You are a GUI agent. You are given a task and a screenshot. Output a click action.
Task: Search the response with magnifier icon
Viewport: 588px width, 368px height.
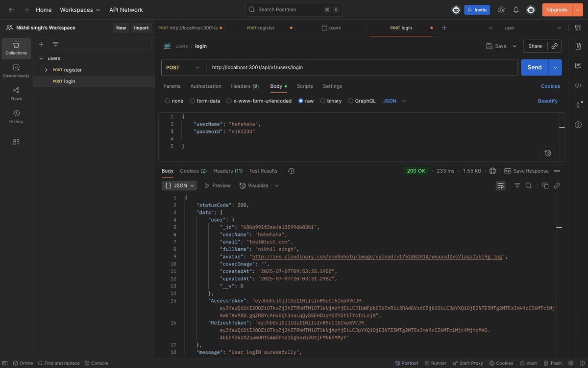[529, 185]
